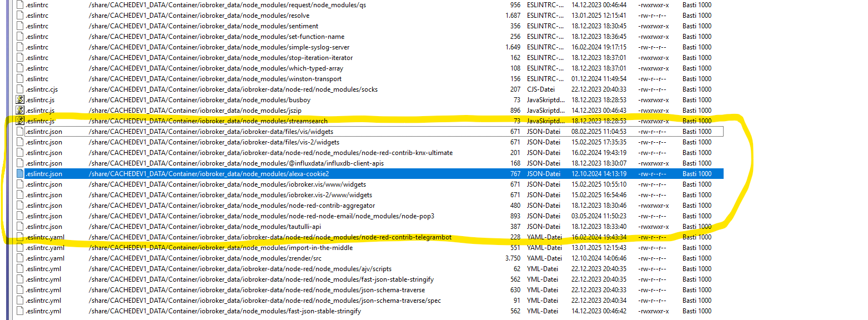This screenshot has height=320, width=868.
Task: Click the path ending in import-in-the-middle
Action: 220,248
